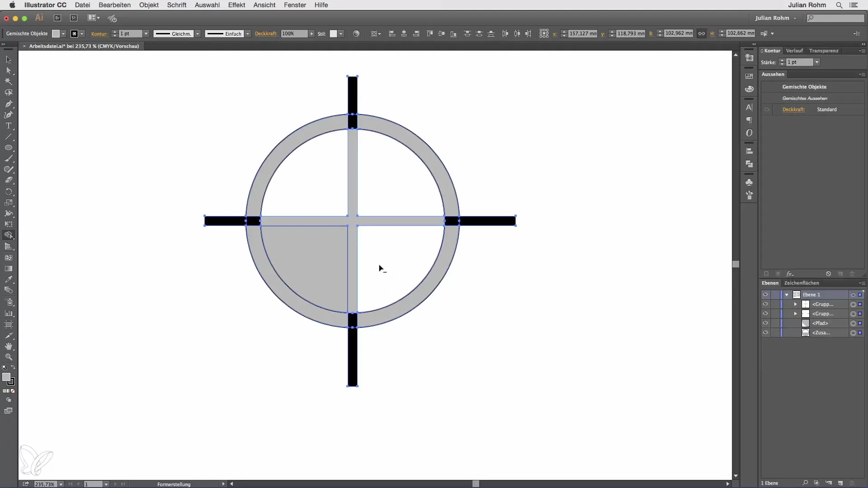Select the Zoom magnifier tool

(9, 357)
